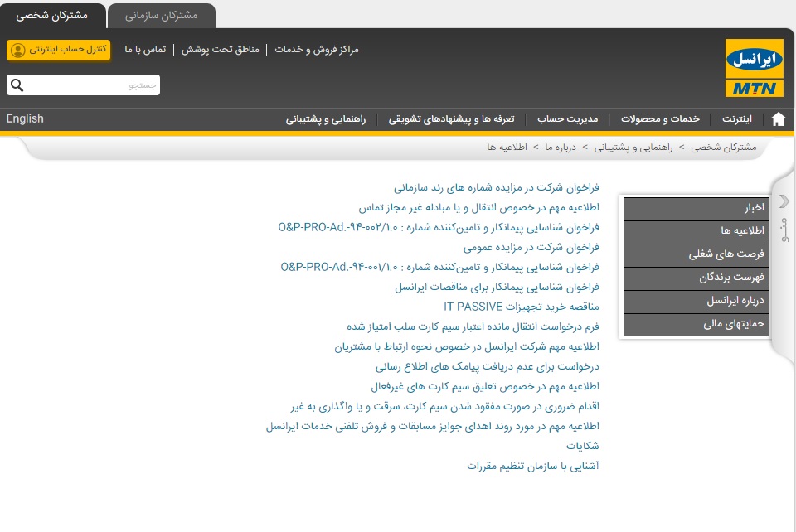Open the اینترنت navigation menu
This screenshot has width=796, height=532.
coord(736,119)
